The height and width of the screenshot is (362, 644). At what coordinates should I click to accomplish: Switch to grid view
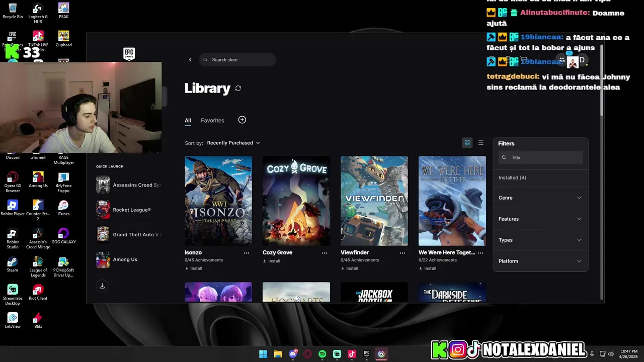click(x=467, y=143)
